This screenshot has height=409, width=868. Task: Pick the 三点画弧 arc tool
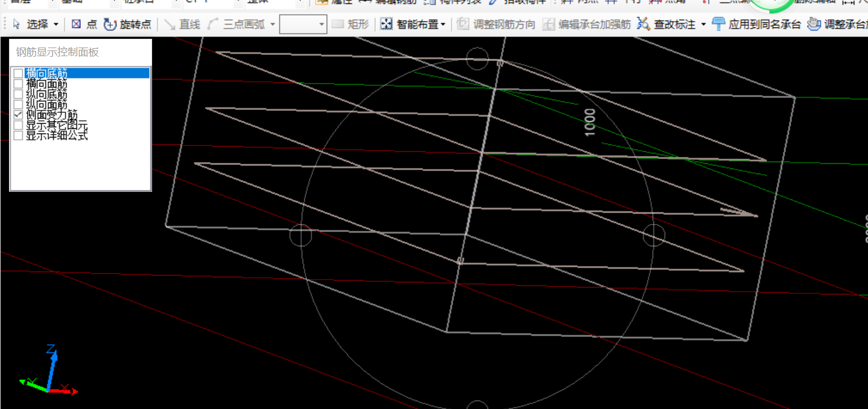(x=236, y=25)
